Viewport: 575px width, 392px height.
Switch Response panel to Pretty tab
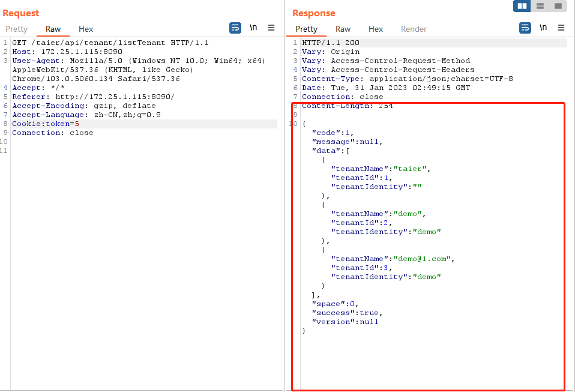(x=306, y=29)
